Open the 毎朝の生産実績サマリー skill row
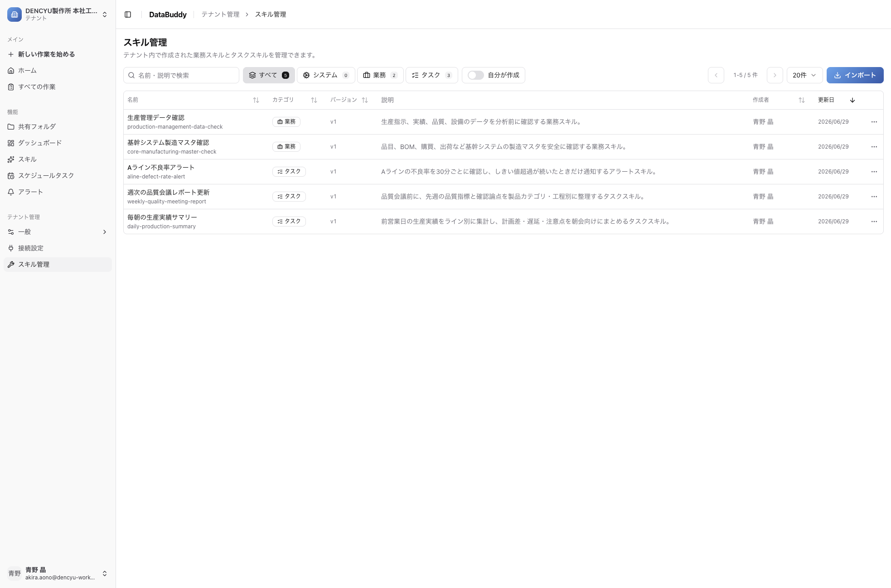The height and width of the screenshot is (588, 891). pos(504,222)
